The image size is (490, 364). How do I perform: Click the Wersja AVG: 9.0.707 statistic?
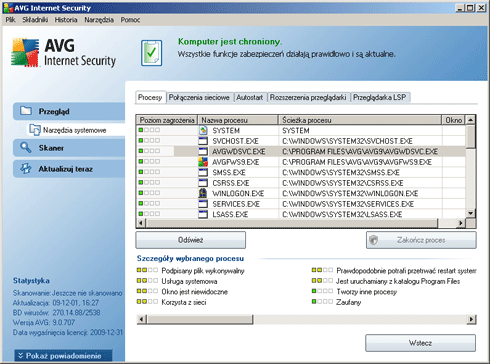pos(44,322)
